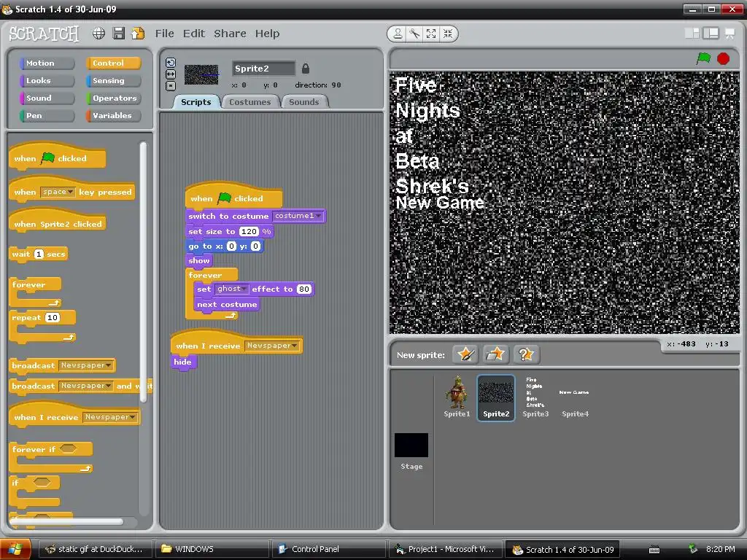
Task: Open Newspaper dropdown in script's when I receive
Action: click(x=272, y=346)
